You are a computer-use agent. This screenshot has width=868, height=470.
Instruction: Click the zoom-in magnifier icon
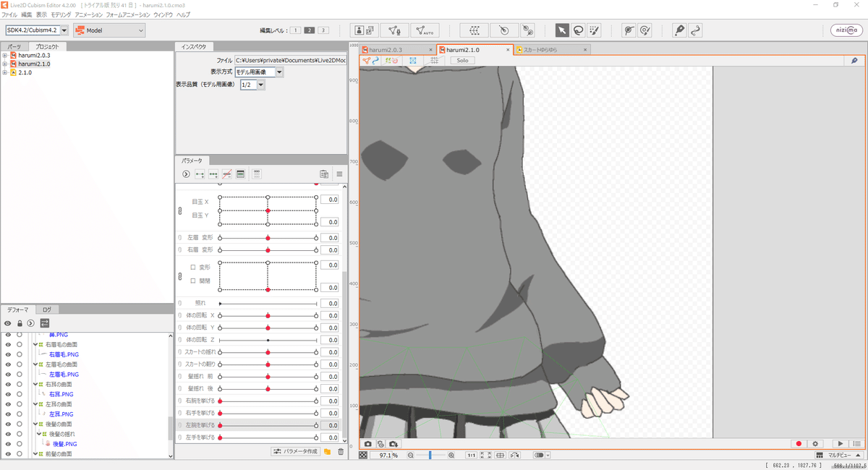pyautogui.click(x=451, y=456)
